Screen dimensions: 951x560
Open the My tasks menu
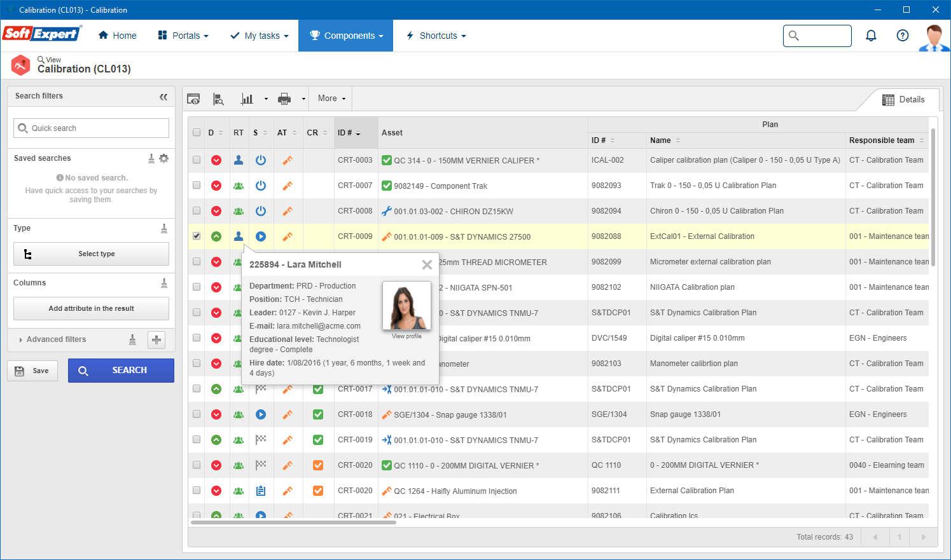click(x=260, y=36)
